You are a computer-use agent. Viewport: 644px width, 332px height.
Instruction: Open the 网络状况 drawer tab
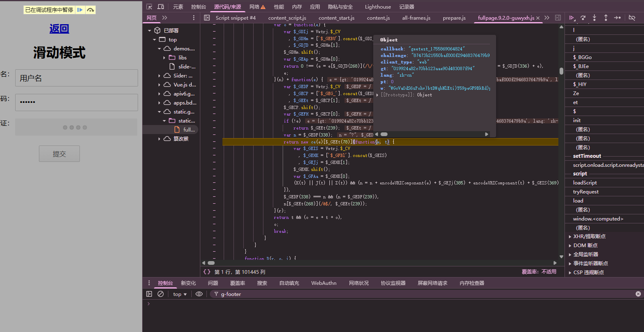point(359,283)
